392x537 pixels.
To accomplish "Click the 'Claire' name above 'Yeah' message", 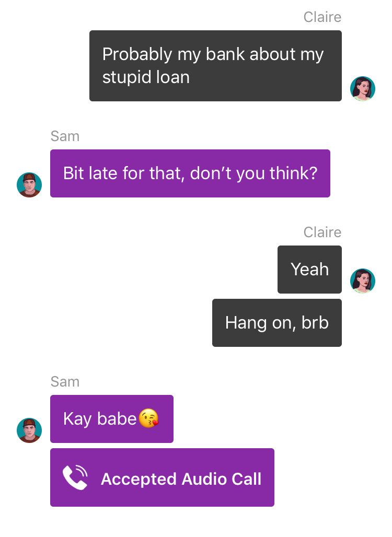I will point(322,232).
